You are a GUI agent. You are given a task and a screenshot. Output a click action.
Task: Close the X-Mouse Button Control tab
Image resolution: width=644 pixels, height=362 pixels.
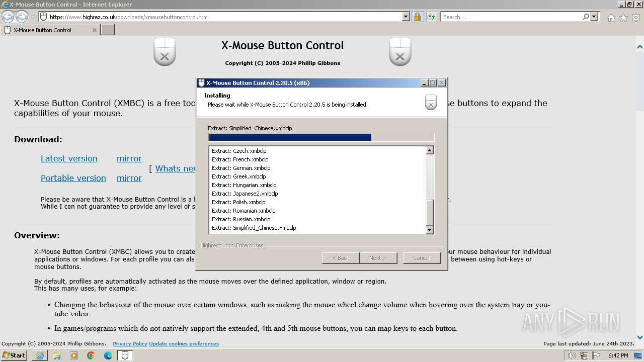coord(94,30)
